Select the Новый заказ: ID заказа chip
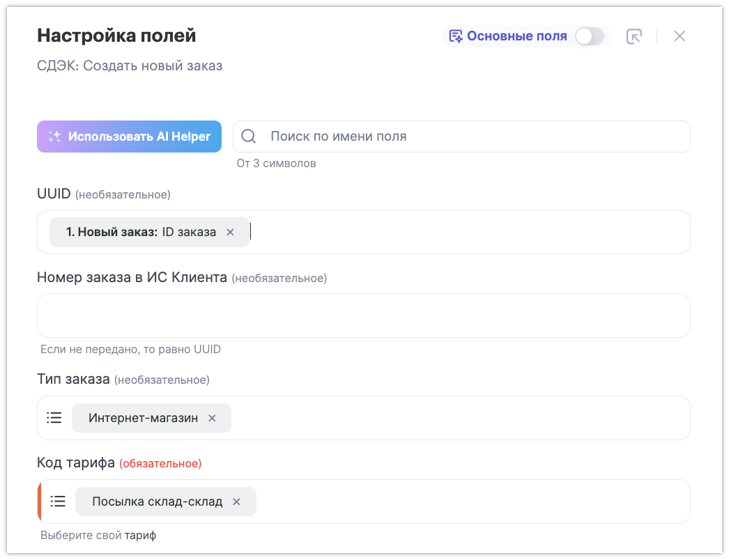This screenshot has width=729, height=560. (x=141, y=232)
